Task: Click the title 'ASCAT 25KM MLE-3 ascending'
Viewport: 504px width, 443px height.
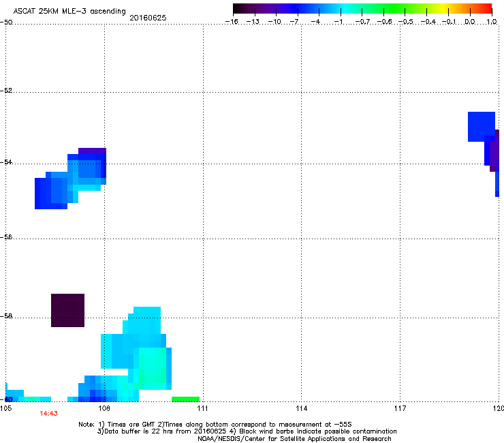Action: [x=69, y=11]
